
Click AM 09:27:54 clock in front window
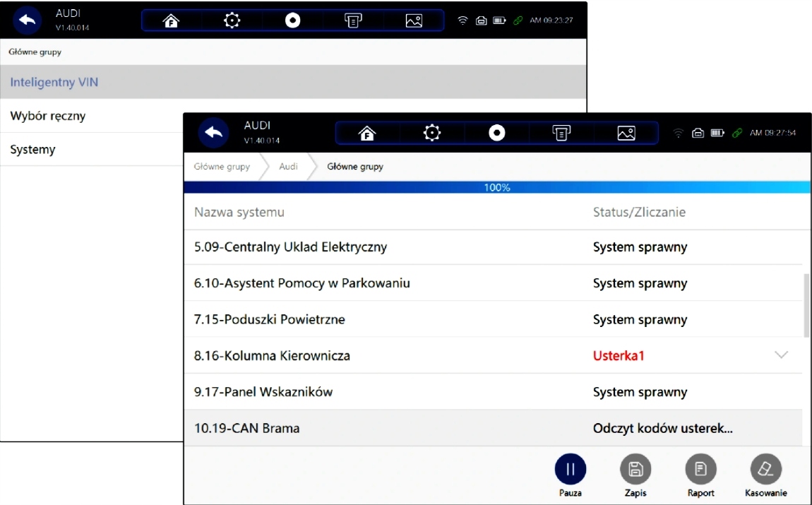[772, 133]
